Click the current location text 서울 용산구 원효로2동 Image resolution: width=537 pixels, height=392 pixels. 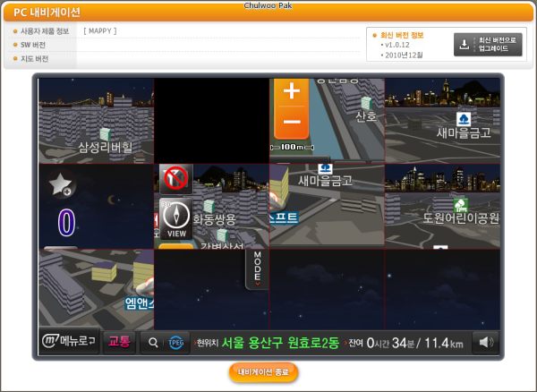(280, 342)
